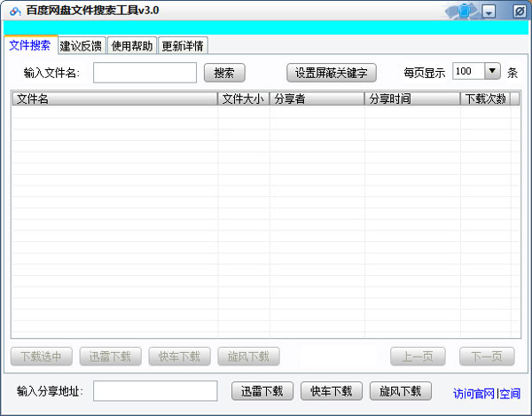
Task: Go to previous page with 上一页
Action: click(x=418, y=357)
